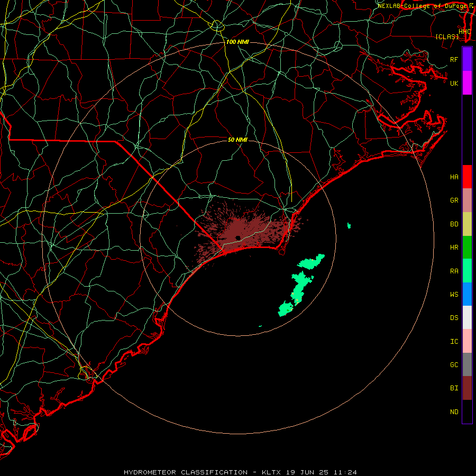Click the KLTX station identifier
Screen dimensions: 476x476
click(x=271, y=472)
